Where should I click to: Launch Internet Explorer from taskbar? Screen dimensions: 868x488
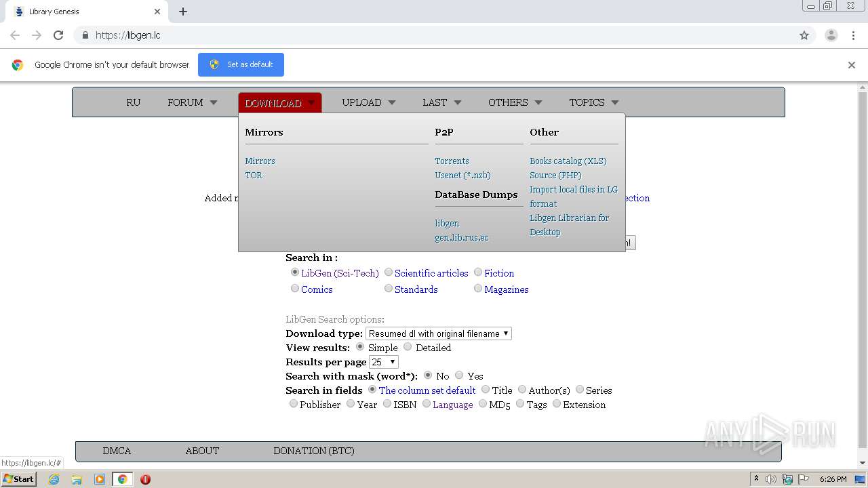54,479
